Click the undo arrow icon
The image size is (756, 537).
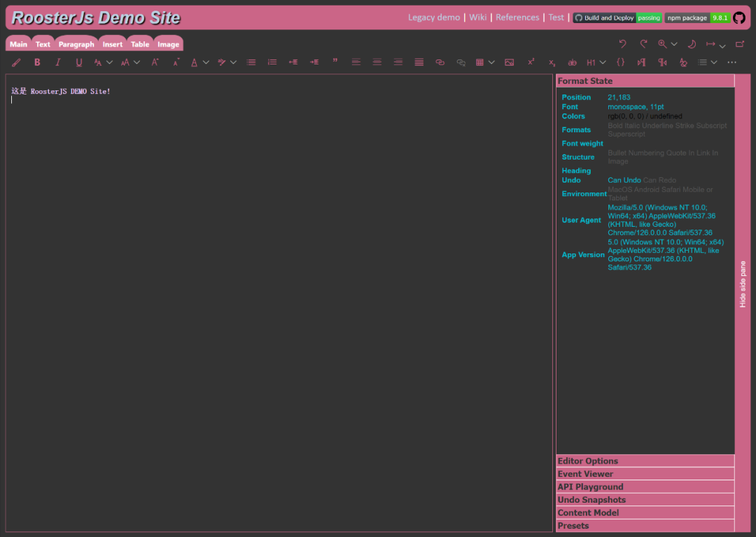(623, 44)
